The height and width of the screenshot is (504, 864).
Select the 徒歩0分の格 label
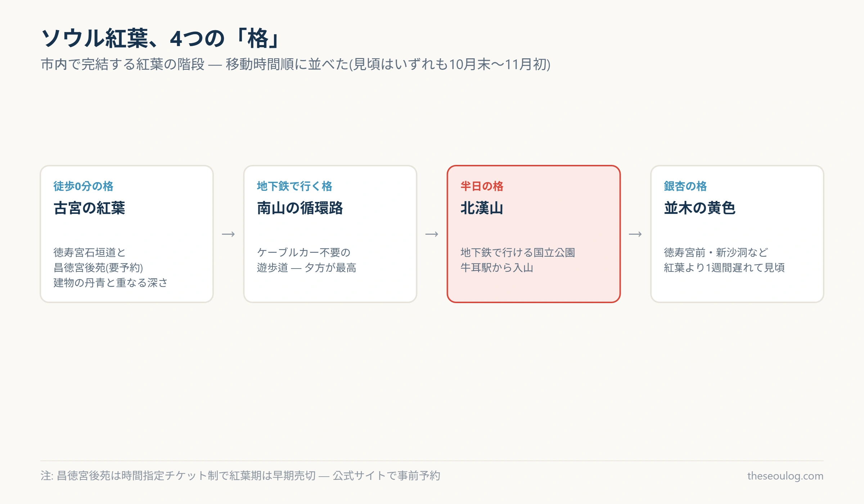[x=83, y=186]
